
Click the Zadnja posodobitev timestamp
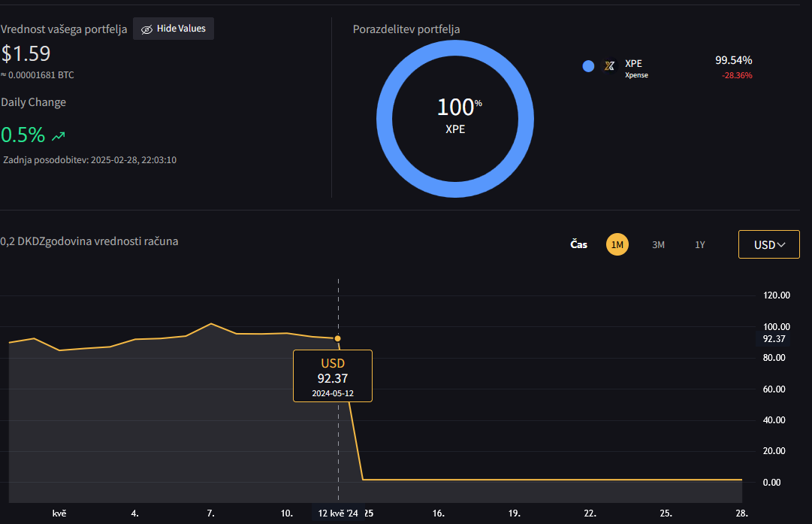(x=89, y=160)
